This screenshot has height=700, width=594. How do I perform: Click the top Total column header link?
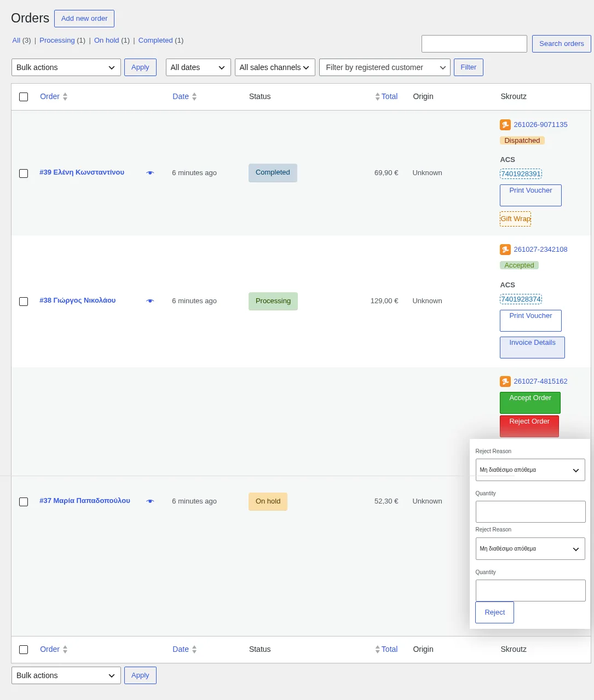(x=390, y=97)
